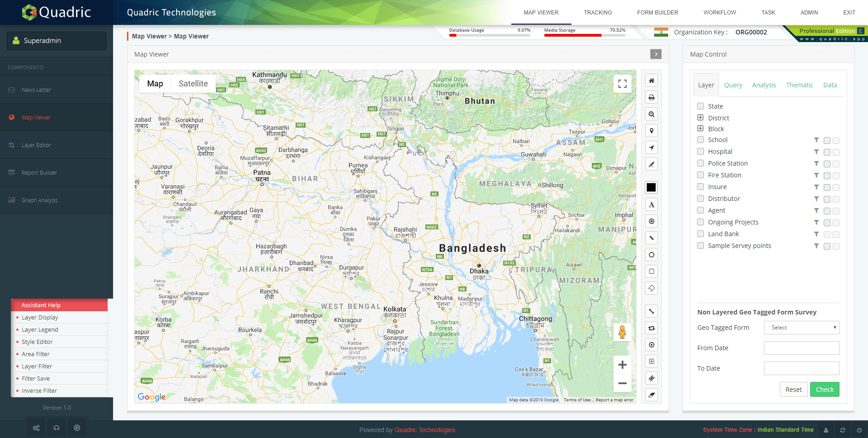
Task: Click the refresh icon in bottom bar
Action: [843, 430]
